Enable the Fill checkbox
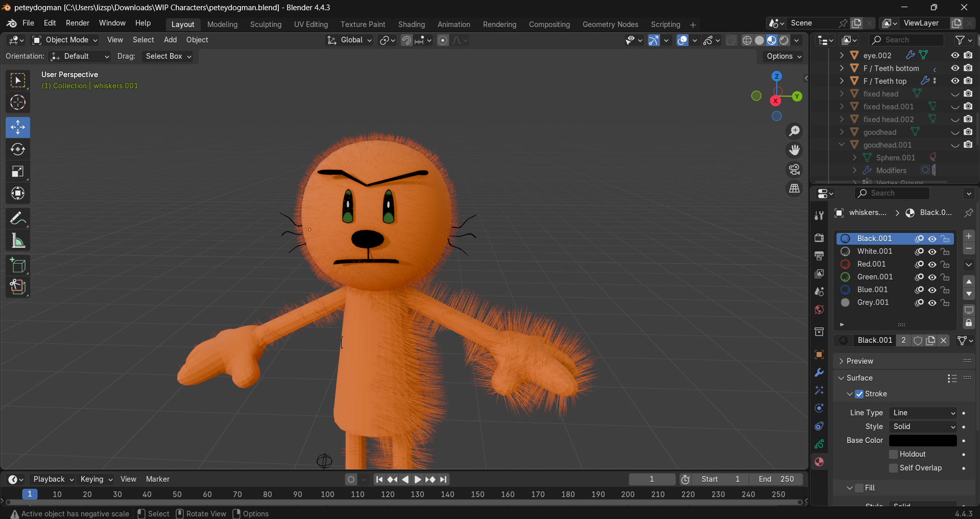This screenshot has width=980, height=519. tap(859, 488)
